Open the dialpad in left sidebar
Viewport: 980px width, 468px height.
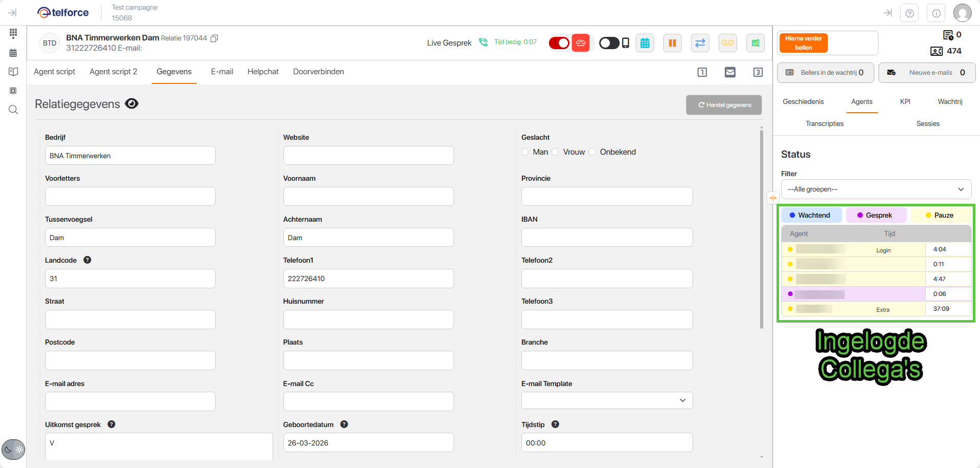pyautogui.click(x=13, y=33)
